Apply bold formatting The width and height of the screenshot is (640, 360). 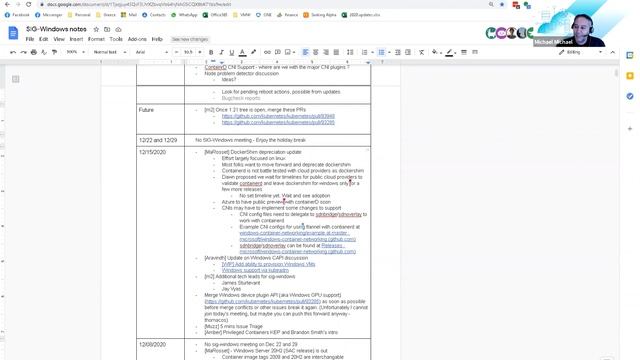point(211,52)
